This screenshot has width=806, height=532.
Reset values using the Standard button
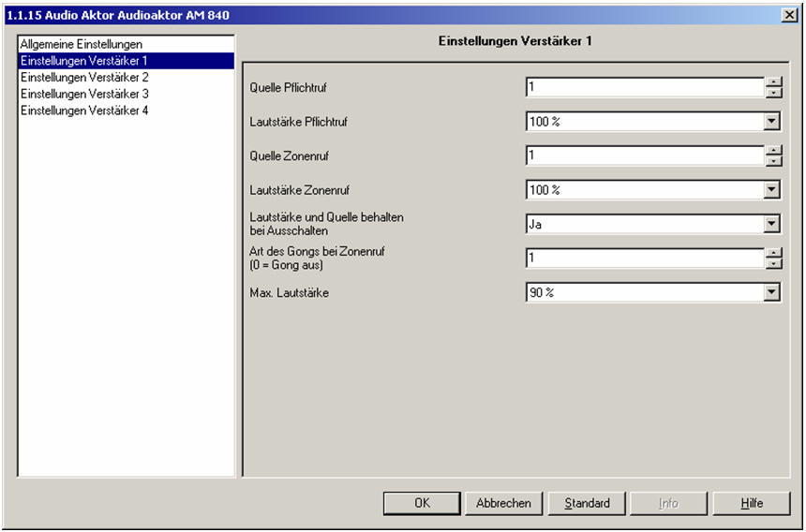pyautogui.click(x=587, y=503)
